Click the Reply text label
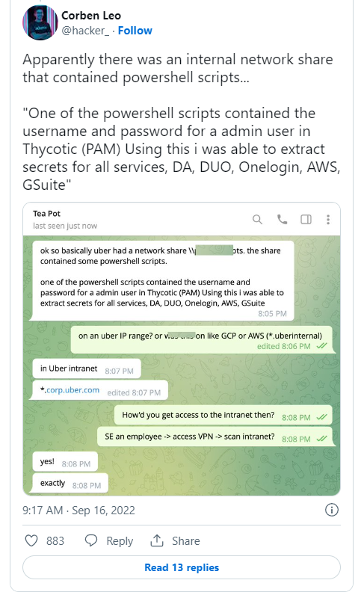Image resolution: width=364 pixels, height=592 pixels. (x=120, y=541)
